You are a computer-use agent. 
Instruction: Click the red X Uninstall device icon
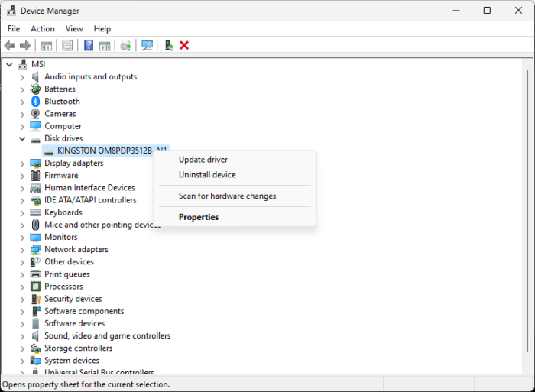(x=184, y=45)
